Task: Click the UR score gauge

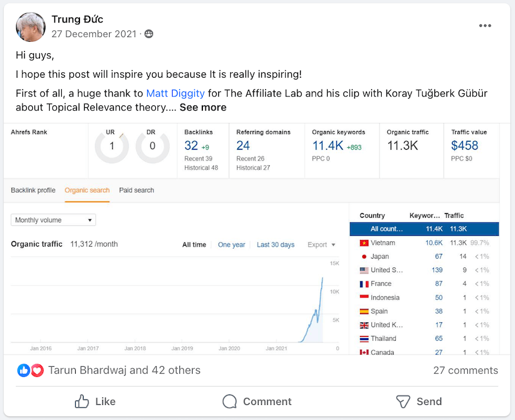Action: [111, 146]
